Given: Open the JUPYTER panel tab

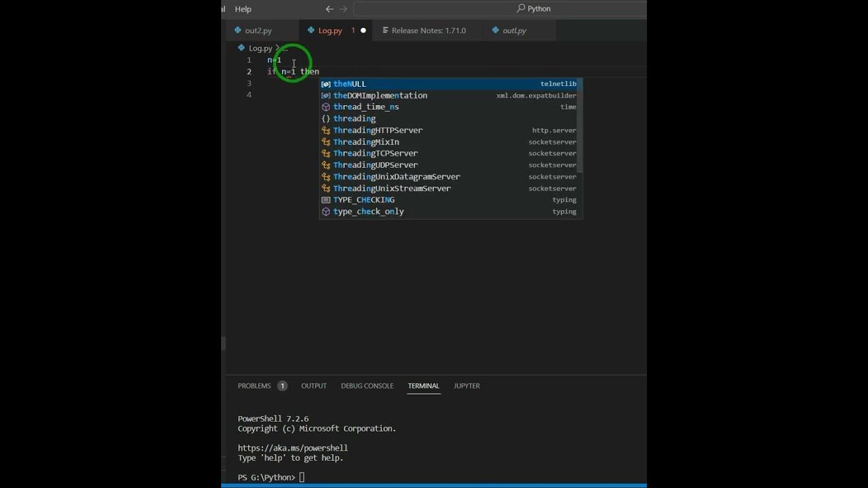Looking at the screenshot, I should click(467, 386).
